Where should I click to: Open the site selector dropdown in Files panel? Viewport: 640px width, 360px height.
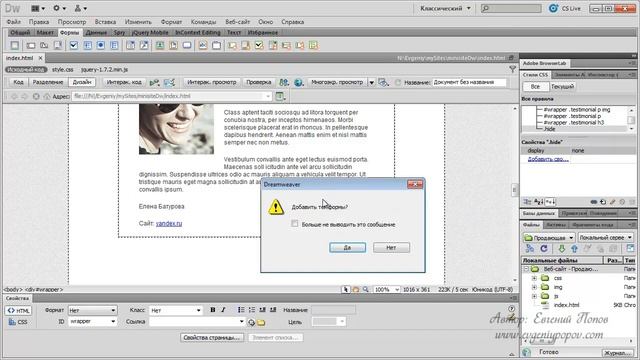(x=549, y=238)
